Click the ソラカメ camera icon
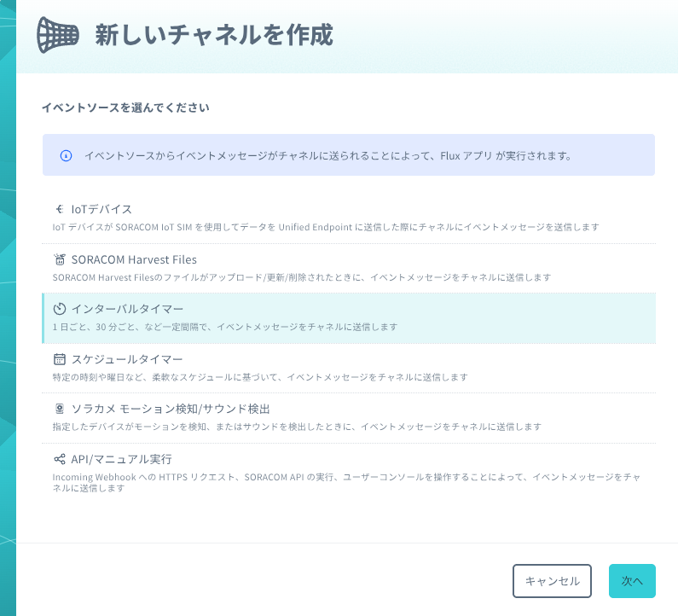 pos(60,409)
